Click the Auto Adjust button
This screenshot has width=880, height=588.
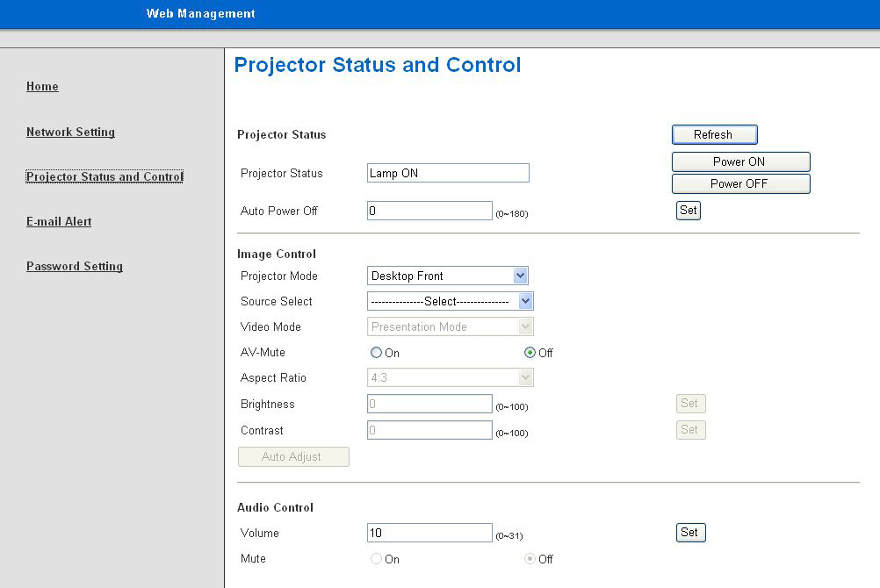[x=293, y=456]
